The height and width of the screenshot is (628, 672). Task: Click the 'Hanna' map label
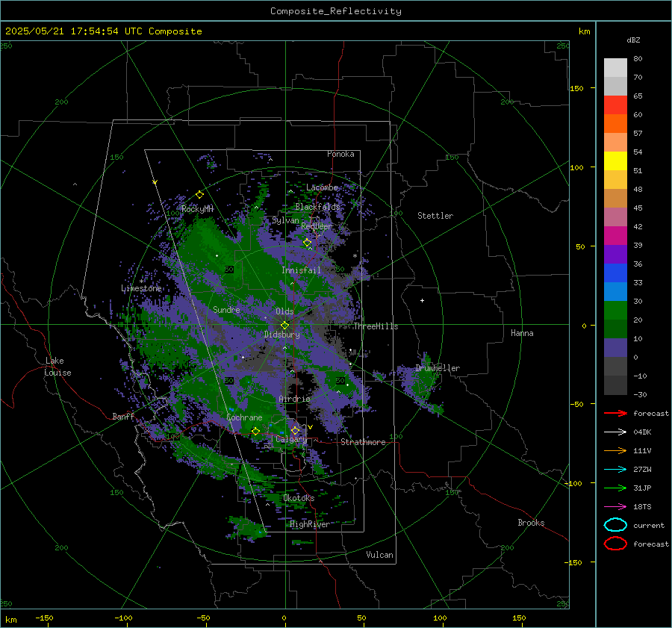(522, 333)
